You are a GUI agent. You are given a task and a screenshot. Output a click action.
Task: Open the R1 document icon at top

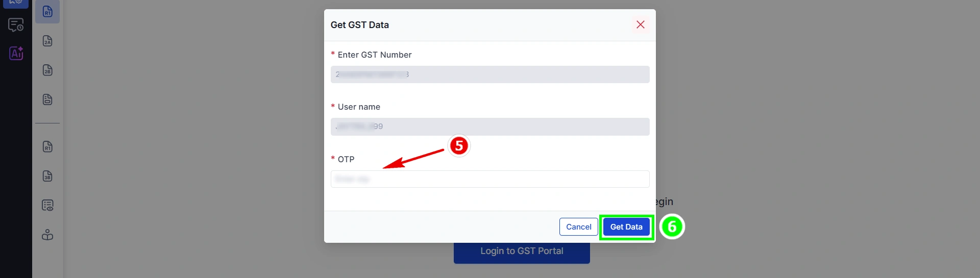[47, 11]
